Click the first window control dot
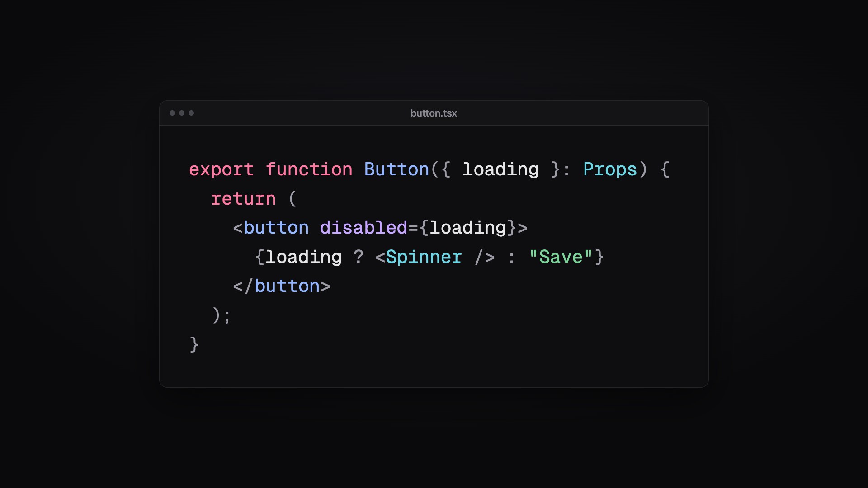This screenshot has height=488, width=868. (x=172, y=113)
